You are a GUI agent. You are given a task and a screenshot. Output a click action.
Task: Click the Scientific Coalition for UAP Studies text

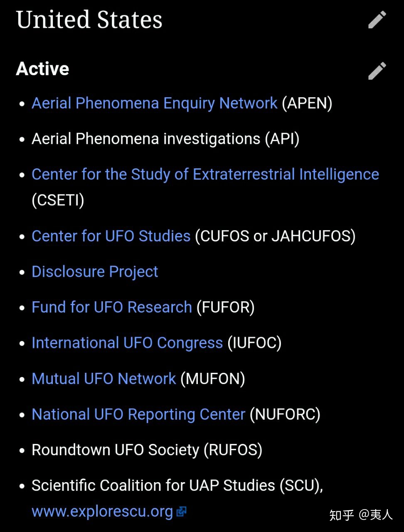tap(153, 485)
